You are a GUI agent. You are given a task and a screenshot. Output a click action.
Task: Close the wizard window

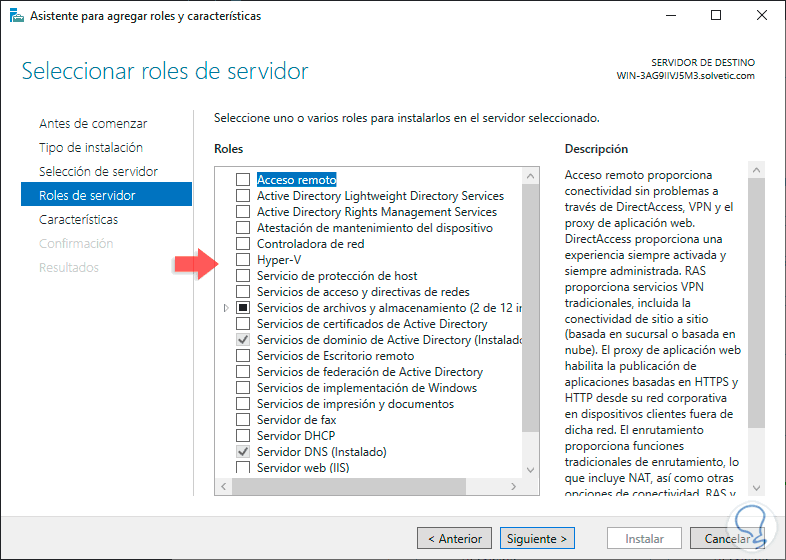click(x=761, y=16)
